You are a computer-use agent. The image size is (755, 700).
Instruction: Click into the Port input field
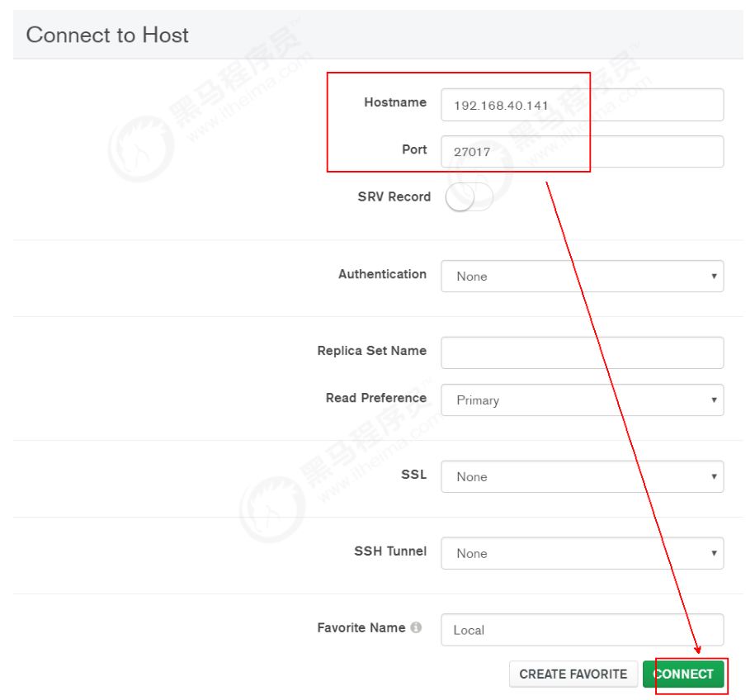582,152
